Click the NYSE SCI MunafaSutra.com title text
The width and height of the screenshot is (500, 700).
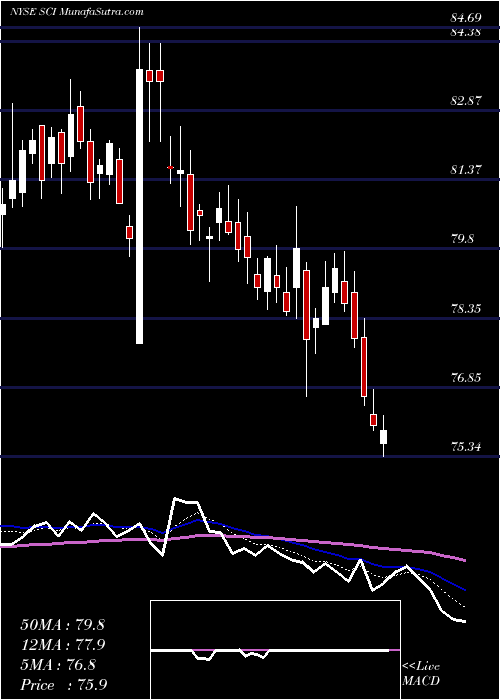[76, 12]
